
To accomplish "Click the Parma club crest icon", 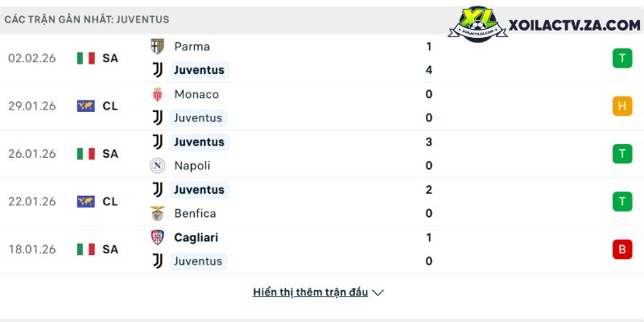I will (x=158, y=47).
